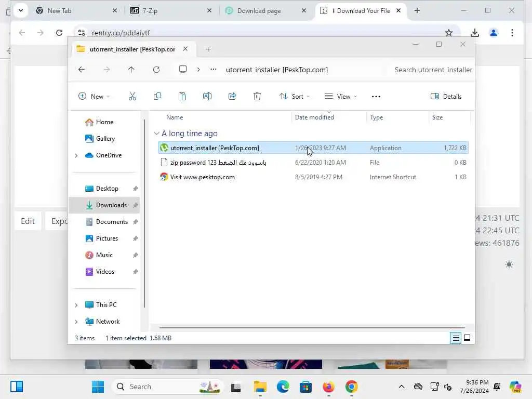
Task: Switch to large thumbnails view in status bar
Action: click(467, 338)
